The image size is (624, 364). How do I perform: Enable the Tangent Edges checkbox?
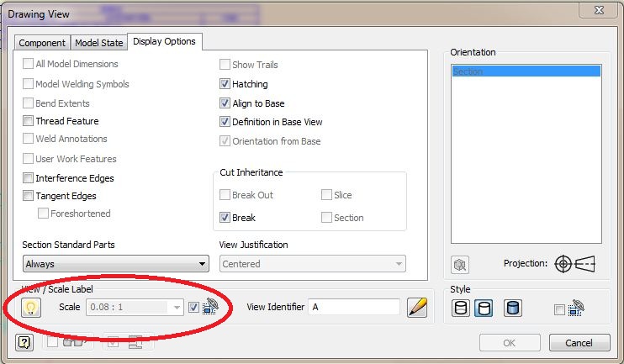(x=28, y=195)
